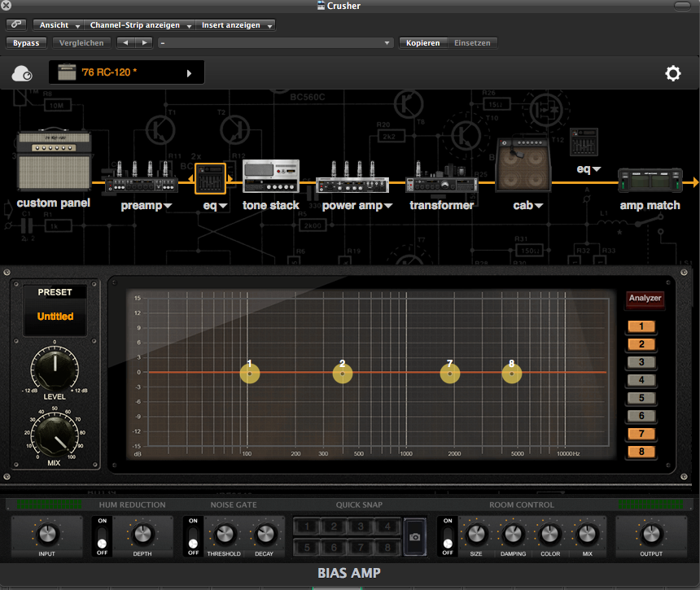This screenshot has height=590, width=700.
Task: Select the tone stack module icon
Action: tap(271, 177)
